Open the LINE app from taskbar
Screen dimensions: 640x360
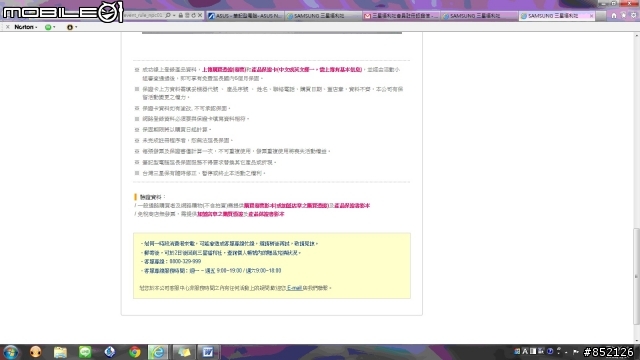[85, 352]
